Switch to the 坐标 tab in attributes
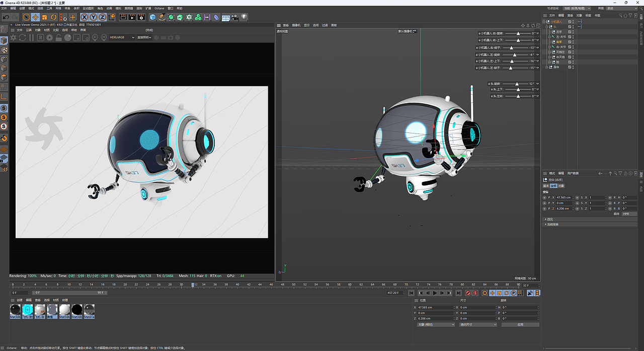Screen dimensions: 644x351 (x=553, y=186)
